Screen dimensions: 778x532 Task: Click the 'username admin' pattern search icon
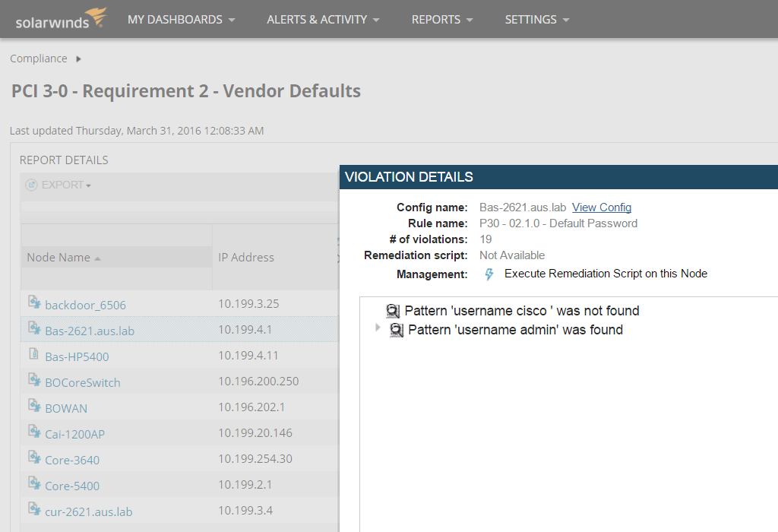coord(397,330)
